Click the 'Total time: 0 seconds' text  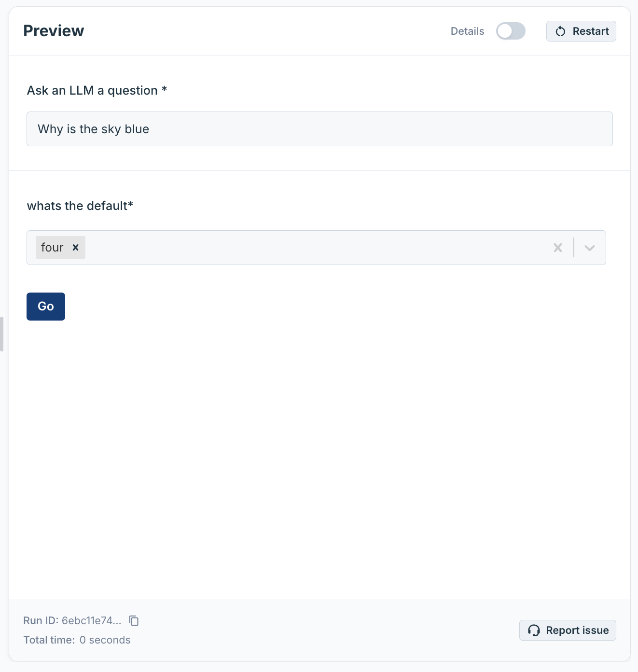77,640
